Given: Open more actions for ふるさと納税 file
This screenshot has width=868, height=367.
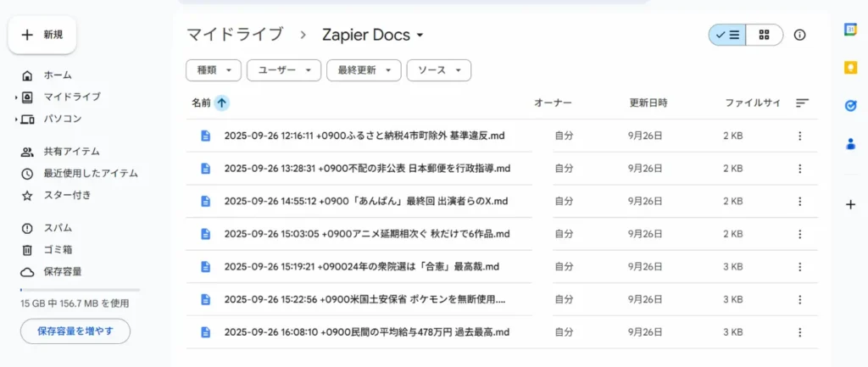Looking at the screenshot, I should click(x=799, y=136).
